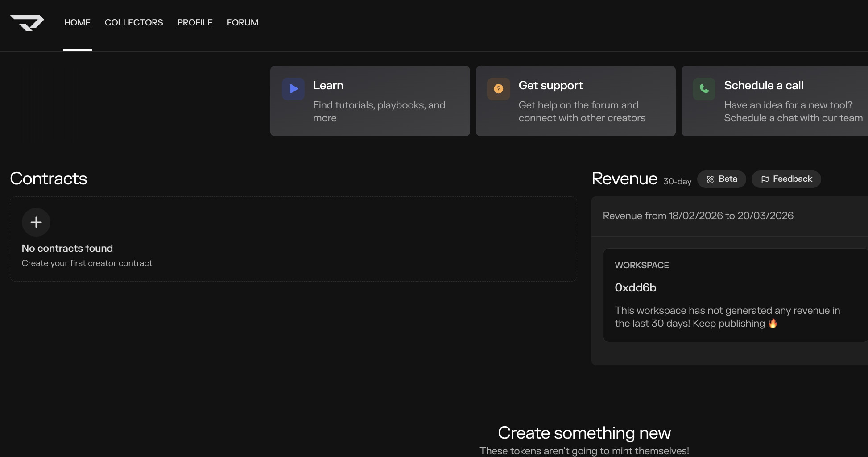868x457 pixels.
Task: Click the blue play icon for Learn
Action: point(293,89)
